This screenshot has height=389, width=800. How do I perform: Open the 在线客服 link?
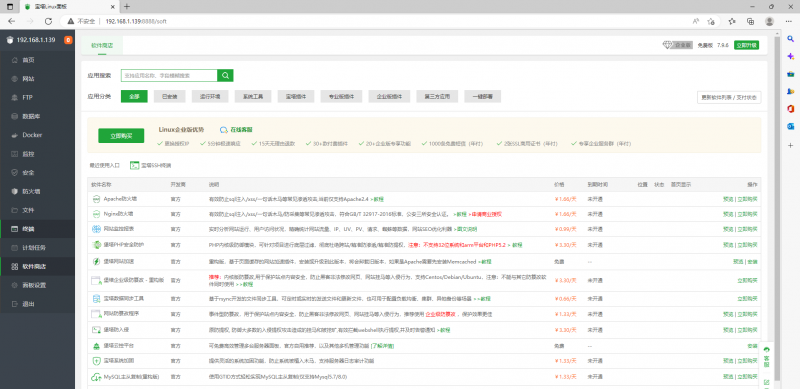tap(237, 130)
